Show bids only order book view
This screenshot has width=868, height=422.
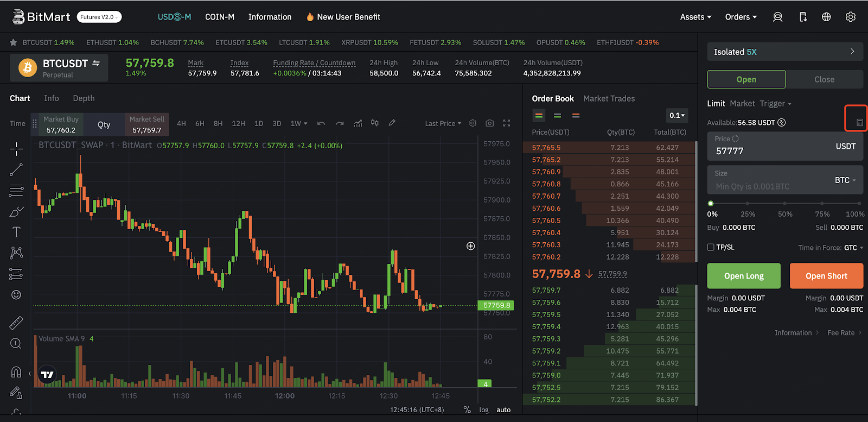[x=557, y=115]
